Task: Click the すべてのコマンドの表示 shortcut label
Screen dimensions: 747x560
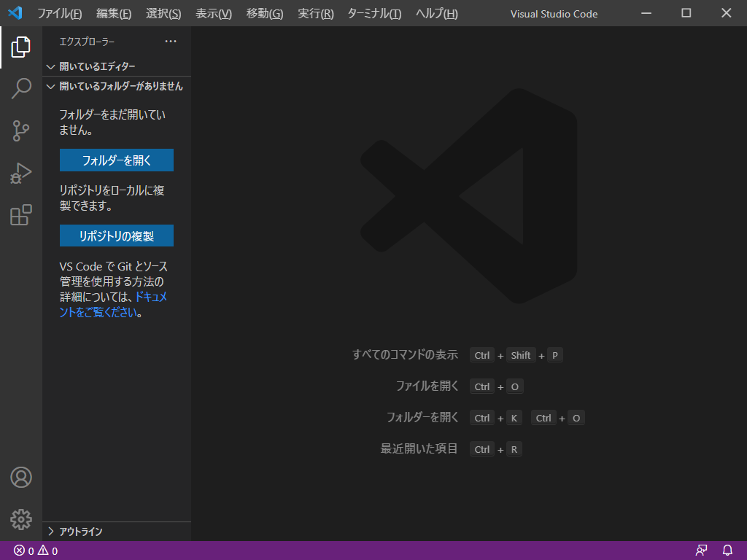Action: [x=406, y=355]
